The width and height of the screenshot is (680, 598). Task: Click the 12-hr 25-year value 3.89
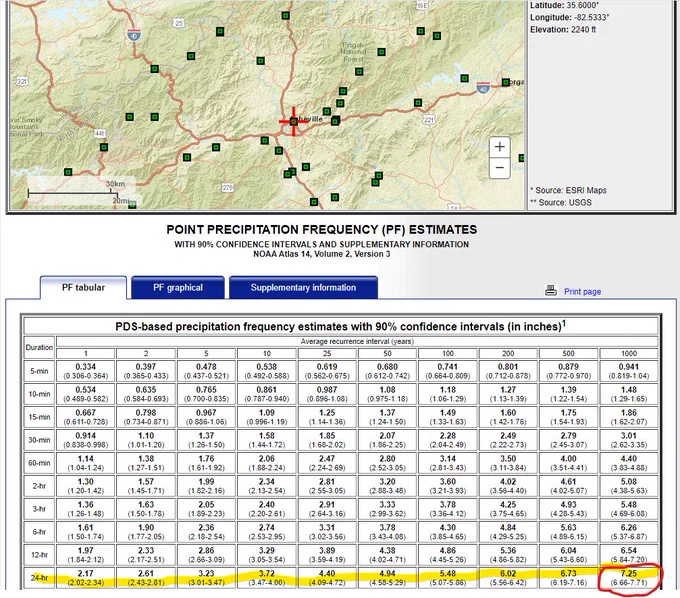point(327,550)
